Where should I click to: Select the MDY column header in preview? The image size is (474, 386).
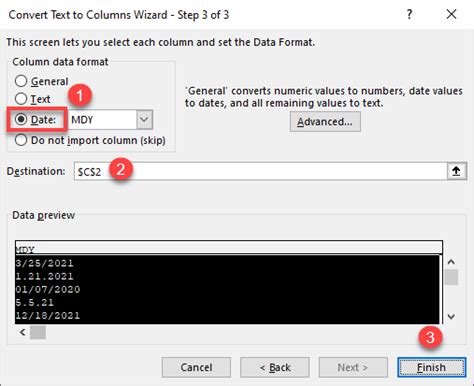point(229,248)
